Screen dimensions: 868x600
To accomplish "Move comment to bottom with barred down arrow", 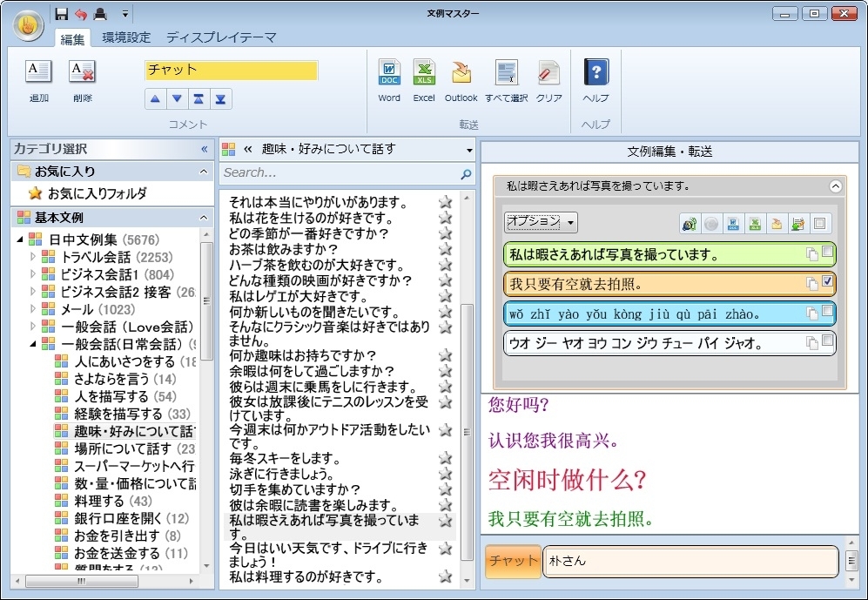I will pyautogui.click(x=220, y=99).
